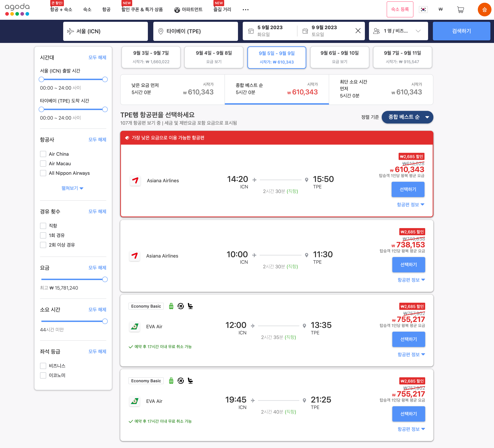Select the 9월 3일 - 9월 7일 date tab
This screenshot has height=448, width=494.
151,57
